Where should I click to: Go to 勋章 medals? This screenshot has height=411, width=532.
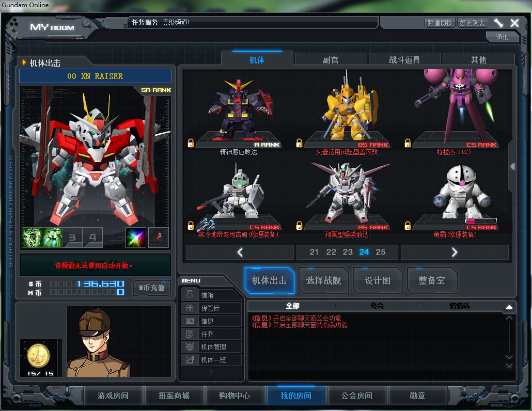[417, 396]
